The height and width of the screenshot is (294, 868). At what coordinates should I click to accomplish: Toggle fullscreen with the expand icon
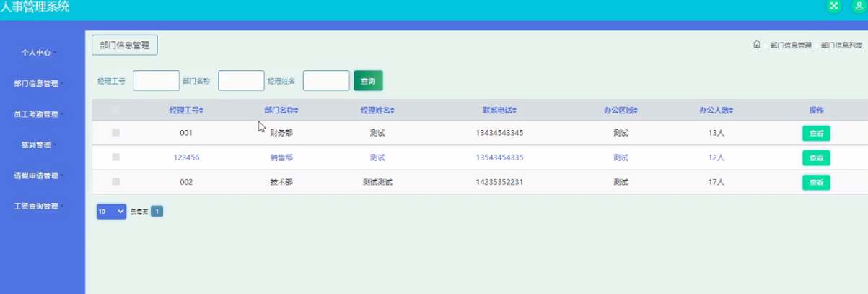click(x=833, y=6)
